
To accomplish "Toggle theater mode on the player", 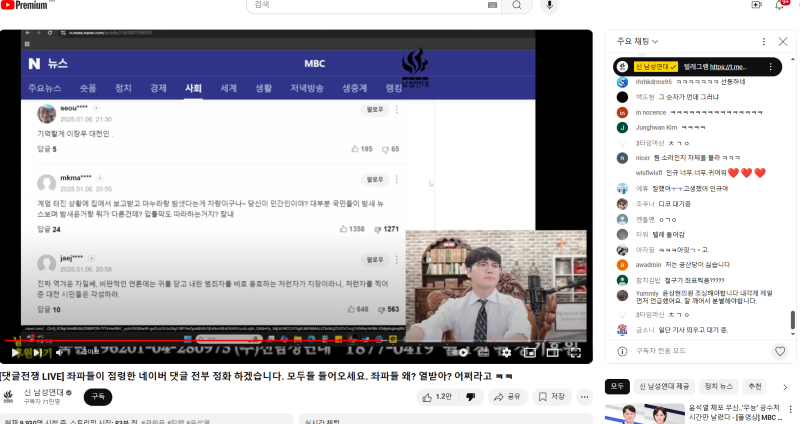I will pyautogui.click(x=553, y=352).
